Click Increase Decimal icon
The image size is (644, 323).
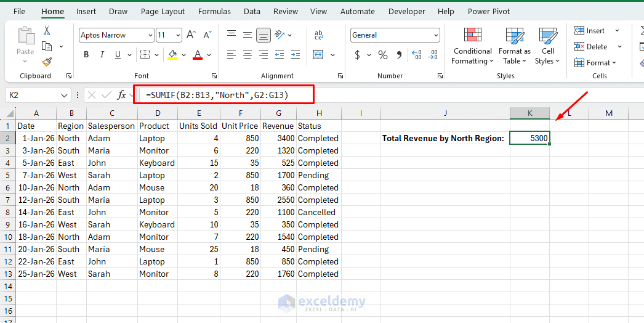coord(416,55)
